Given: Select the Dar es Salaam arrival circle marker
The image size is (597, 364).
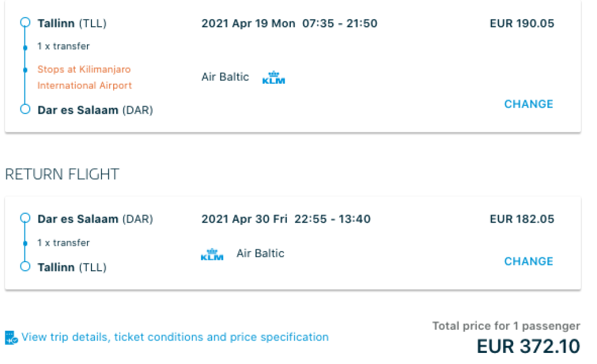Looking at the screenshot, I should point(25,109).
